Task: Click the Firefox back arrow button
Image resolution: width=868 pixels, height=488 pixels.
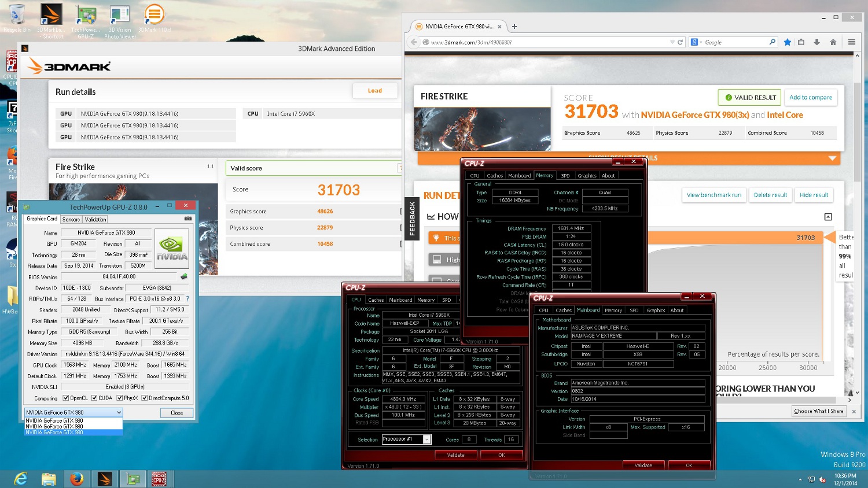Action: (x=414, y=42)
